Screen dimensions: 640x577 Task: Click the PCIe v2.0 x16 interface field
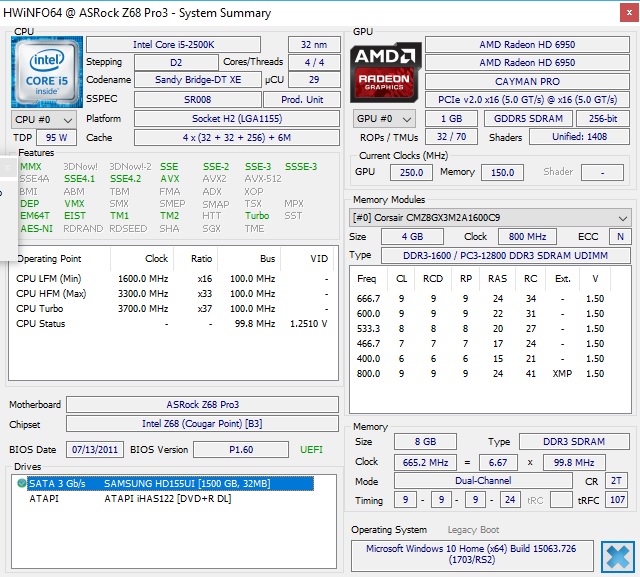(527, 100)
